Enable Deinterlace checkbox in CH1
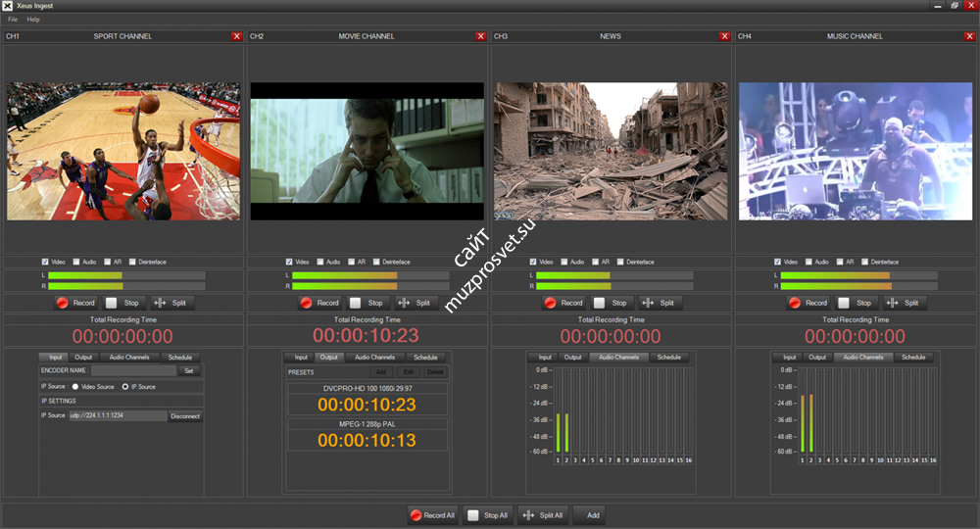Image resolution: width=980 pixels, height=529 pixels. pyautogui.click(x=132, y=262)
